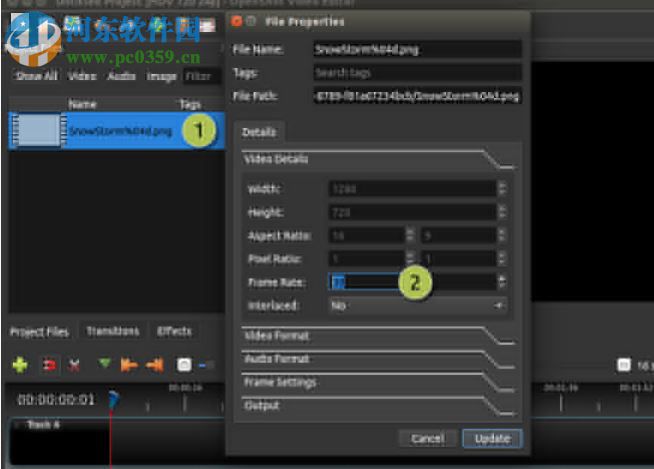
Task: Click the first Aspect Ratio field
Action: point(367,236)
